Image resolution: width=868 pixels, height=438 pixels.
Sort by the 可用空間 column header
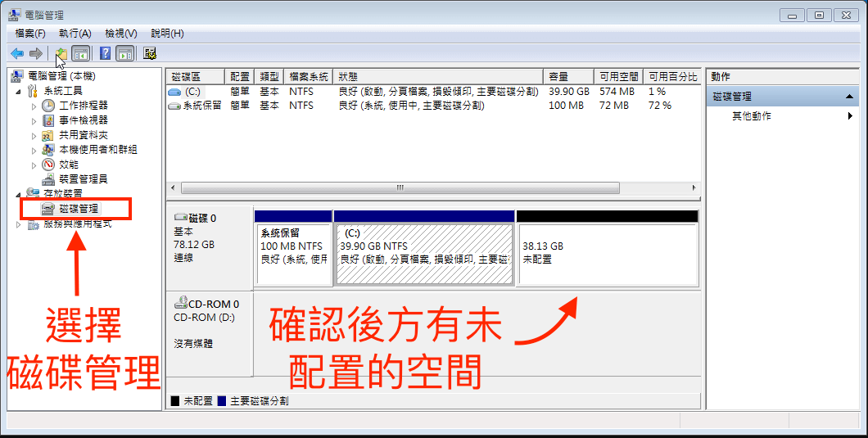619,76
